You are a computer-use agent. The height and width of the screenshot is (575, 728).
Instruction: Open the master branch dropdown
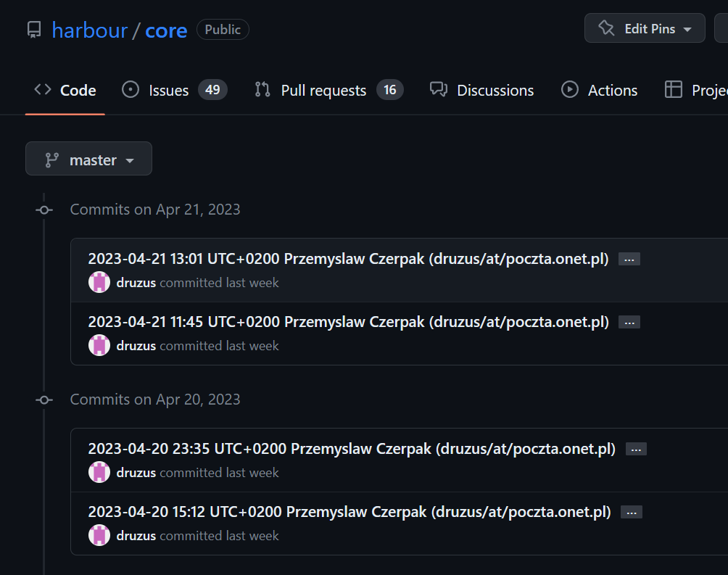click(88, 160)
